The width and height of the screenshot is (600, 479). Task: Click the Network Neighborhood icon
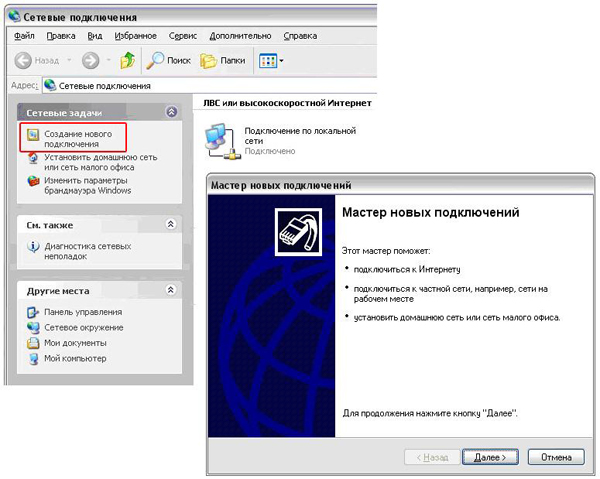(x=33, y=328)
